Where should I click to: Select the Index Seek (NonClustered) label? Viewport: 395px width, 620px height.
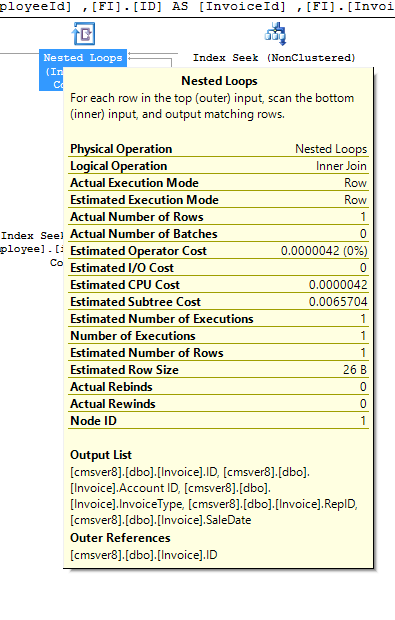(x=274, y=58)
